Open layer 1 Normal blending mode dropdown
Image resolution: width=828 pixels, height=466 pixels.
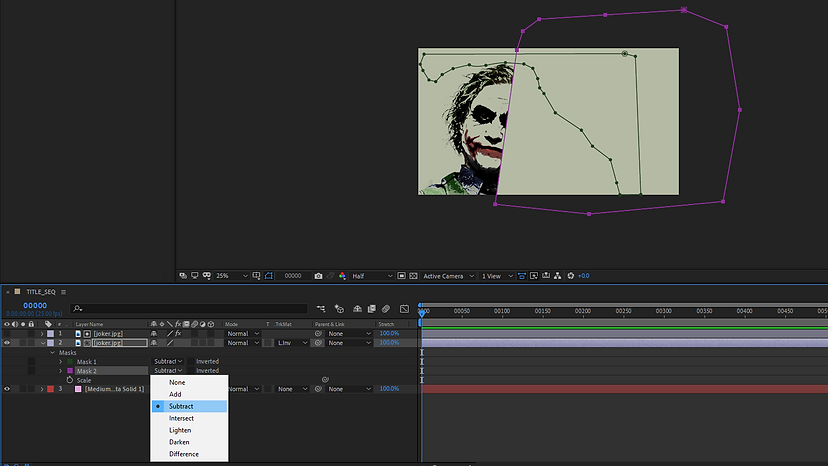coord(243,334)
